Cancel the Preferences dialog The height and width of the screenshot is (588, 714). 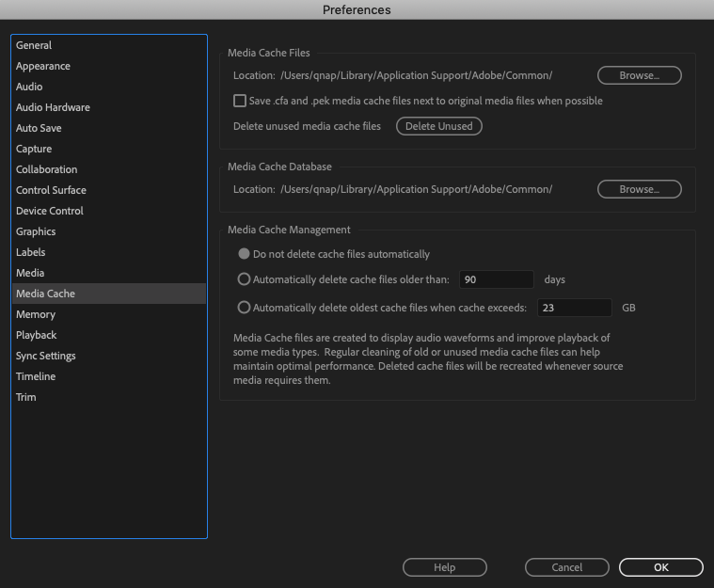[x=567, y=567]
